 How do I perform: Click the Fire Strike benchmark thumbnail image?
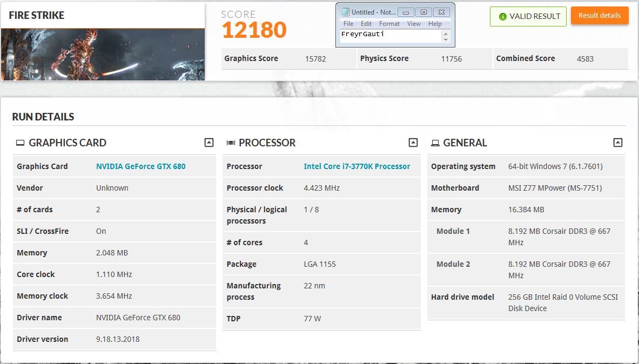[x=103, y=54]
